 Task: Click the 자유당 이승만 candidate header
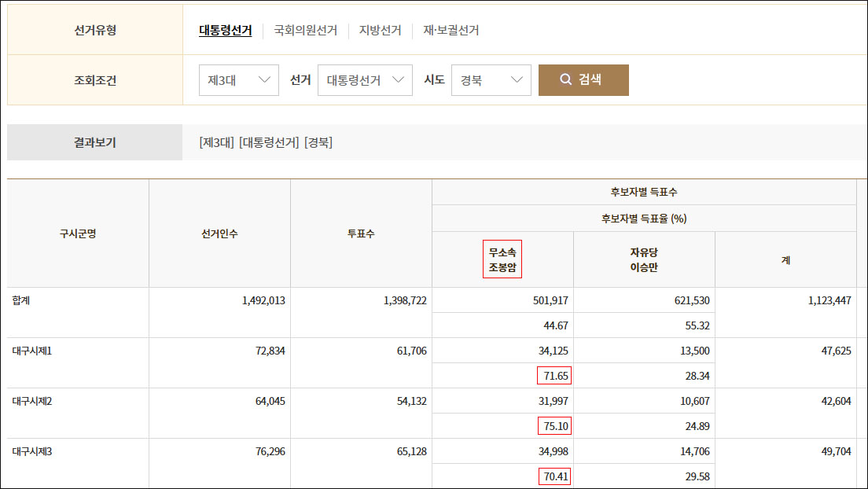(x=645, y=259)
